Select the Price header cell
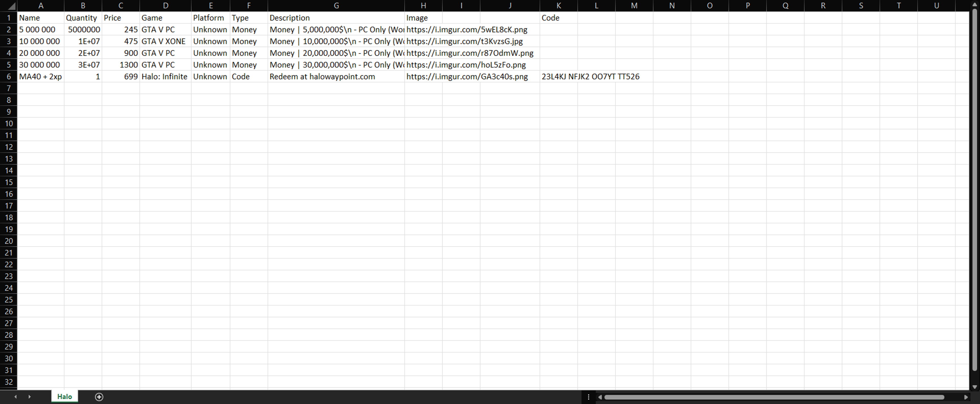The height and width of the screenshot is (404, 980). pyautogui.click(x=121, y=18)
